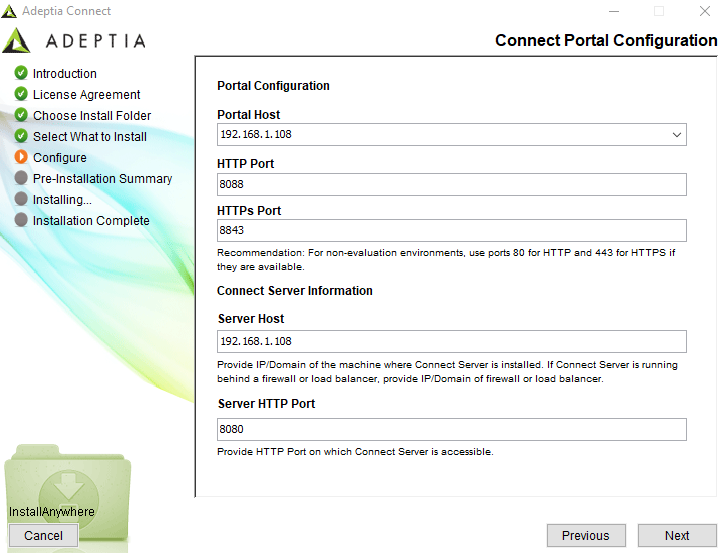Screen dimensions: 721x553
Task: Click the gray circle beside Pre-Installation Summary
Action: point(21,177)
